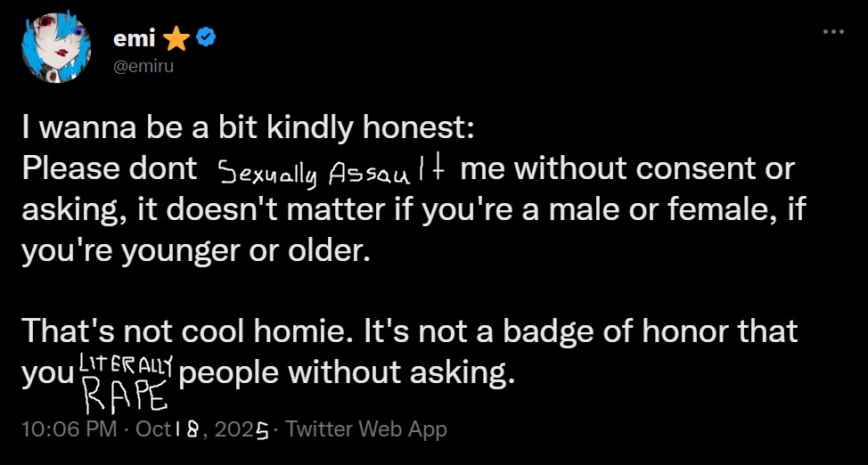Click the line "I wanna be a bit kindly honest:"
868x465 pixels.
pyautogui.click(x=248, y=128)
